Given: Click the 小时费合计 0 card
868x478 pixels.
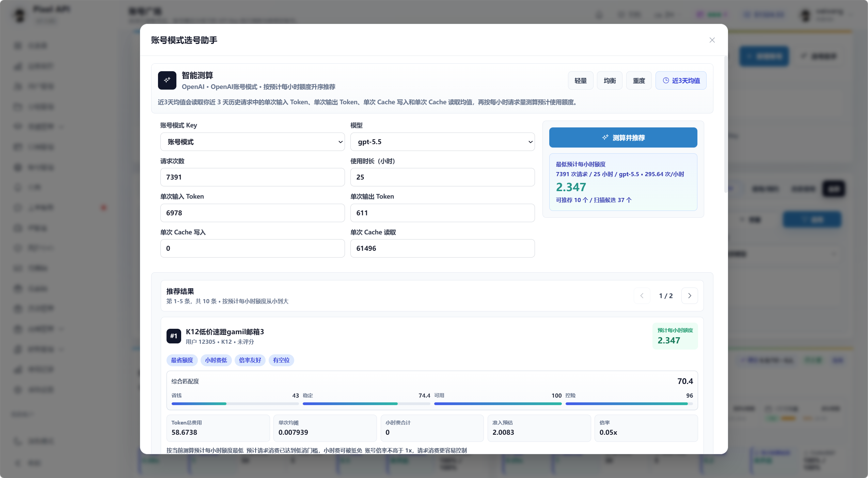Looking at the screenshot, I should point(432,428).
